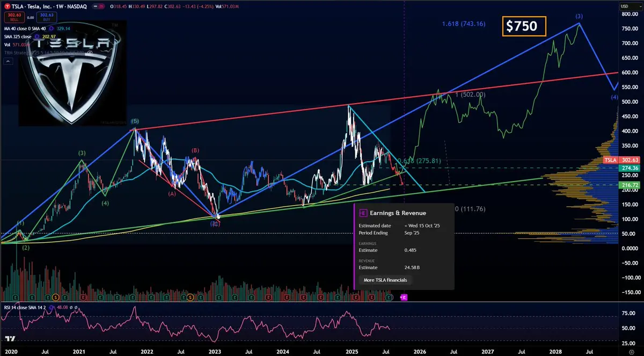Select the 1 (502.00) Fibonacci label

[x=470, y=95]
